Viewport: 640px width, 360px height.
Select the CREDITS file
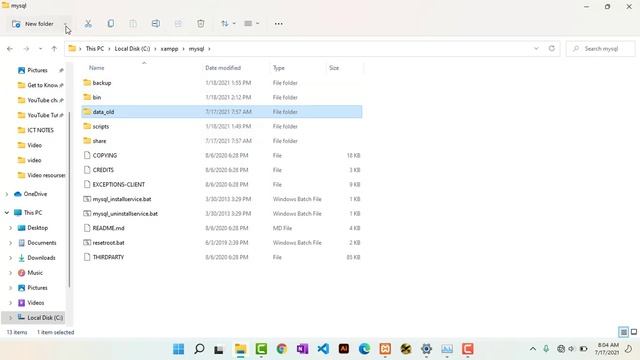click(222, 170)
